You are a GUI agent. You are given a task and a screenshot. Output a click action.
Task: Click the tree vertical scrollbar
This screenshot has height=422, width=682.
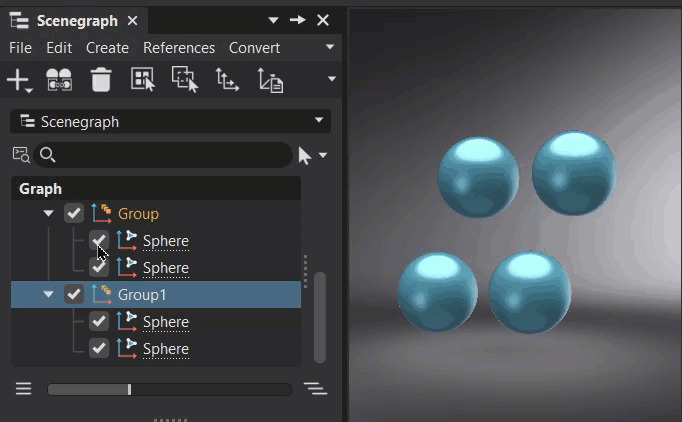point(320,317)
